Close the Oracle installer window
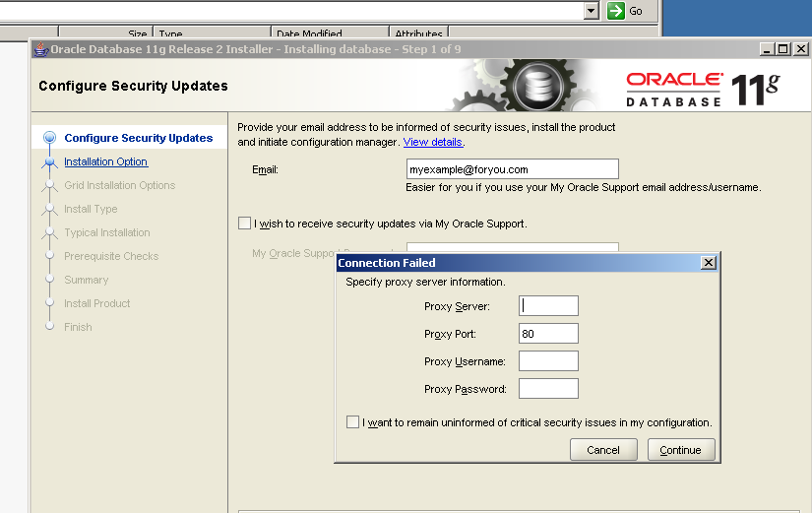 pyautogui.click(x=800, y=49)
